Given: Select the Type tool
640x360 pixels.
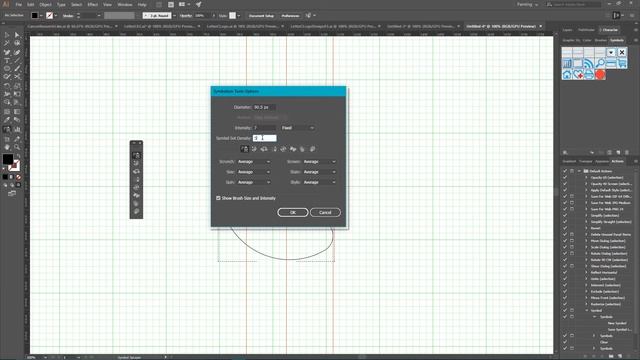Looking at the screenshot, I should (7, 60).
